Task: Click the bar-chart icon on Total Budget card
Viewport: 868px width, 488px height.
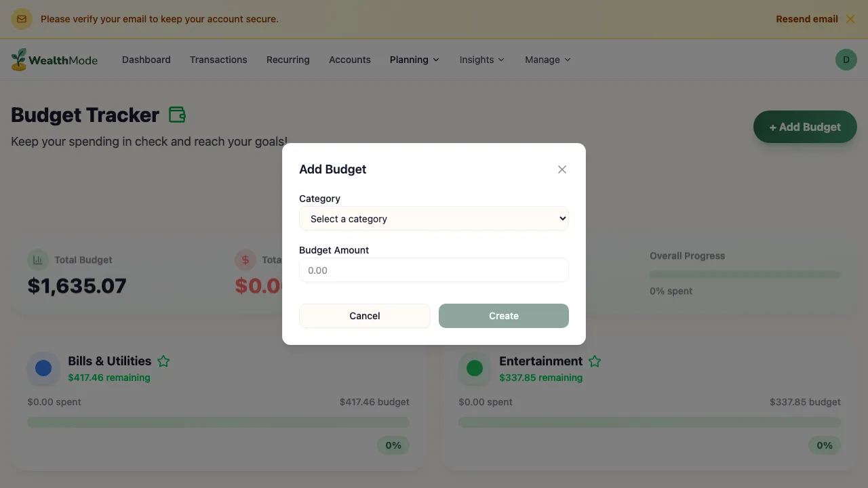Action: click(x=37, y=260)
